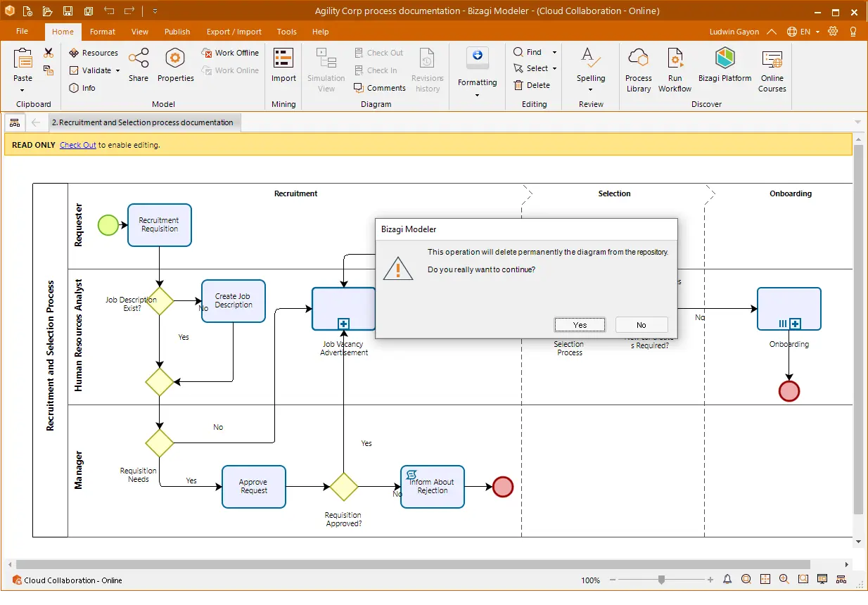The width and height of the screenshot is (868, 605).
Task: Switch to Work Offline mode
Action: [230, 53]
